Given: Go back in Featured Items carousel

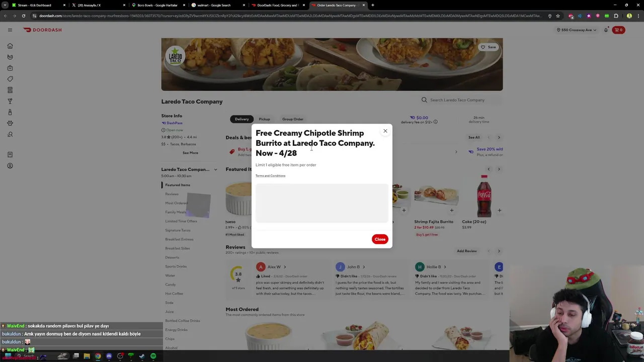Looking at the screenshot, I should tap(488, 169).
